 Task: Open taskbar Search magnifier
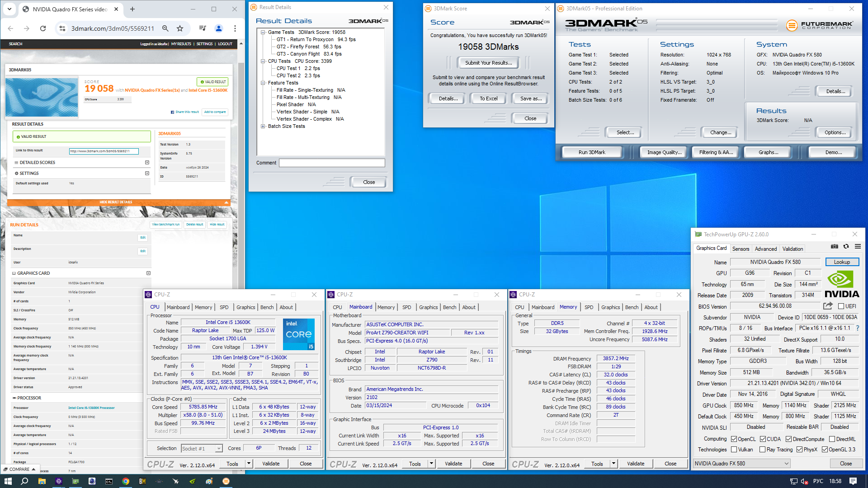pyautogui.click(x=25, y=481)
